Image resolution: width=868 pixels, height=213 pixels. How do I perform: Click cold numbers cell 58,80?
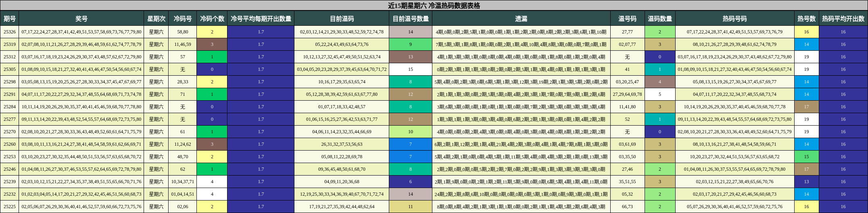coord(183,32)
